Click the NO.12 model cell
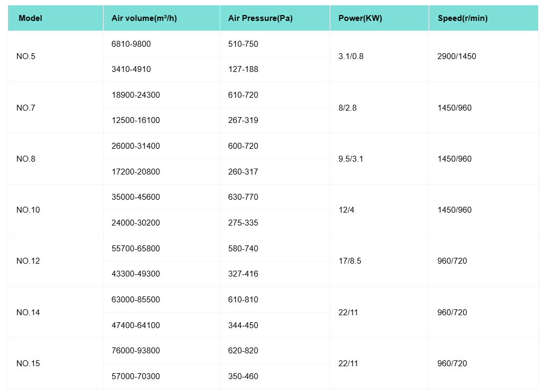 pos(28,261)
